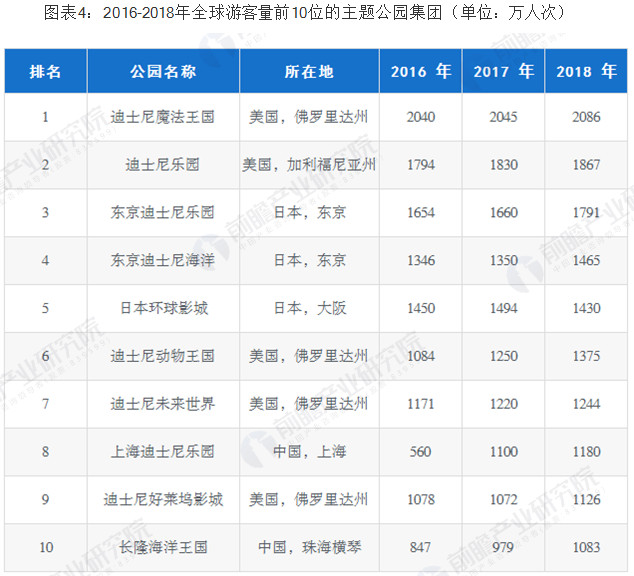Viewport: 634px width, 576px height.
Task: Click the value 1791
Action: (586, 213)
